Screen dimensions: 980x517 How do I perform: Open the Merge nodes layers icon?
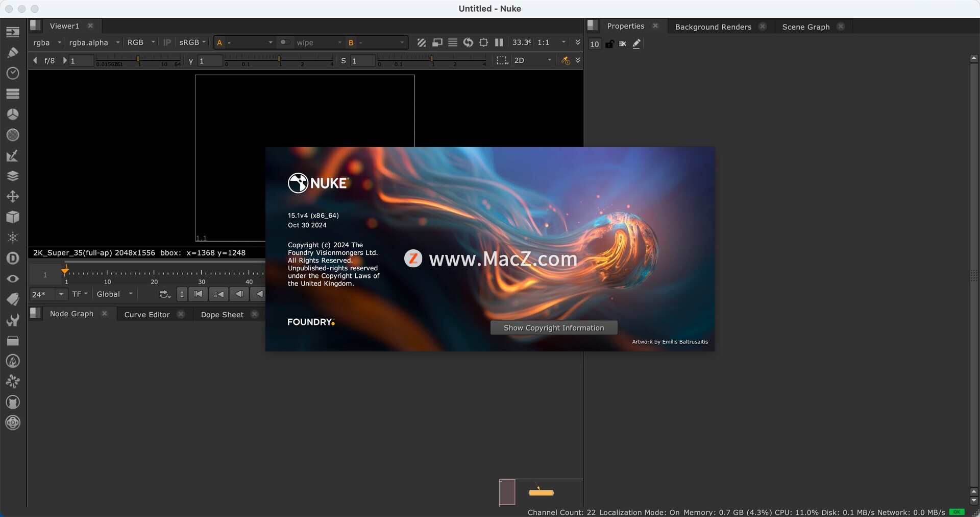(13, 176)
